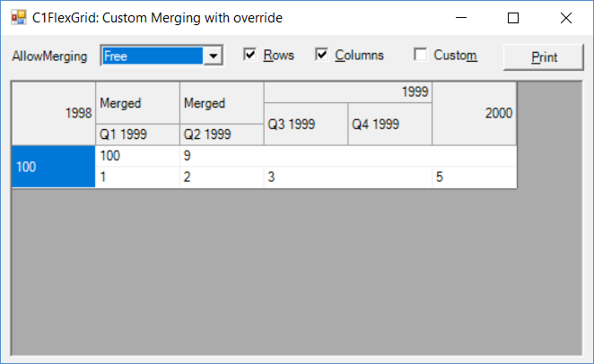The image size is (594, 364).
Task: Click the Free combo box field
Action: click(153, 56)
